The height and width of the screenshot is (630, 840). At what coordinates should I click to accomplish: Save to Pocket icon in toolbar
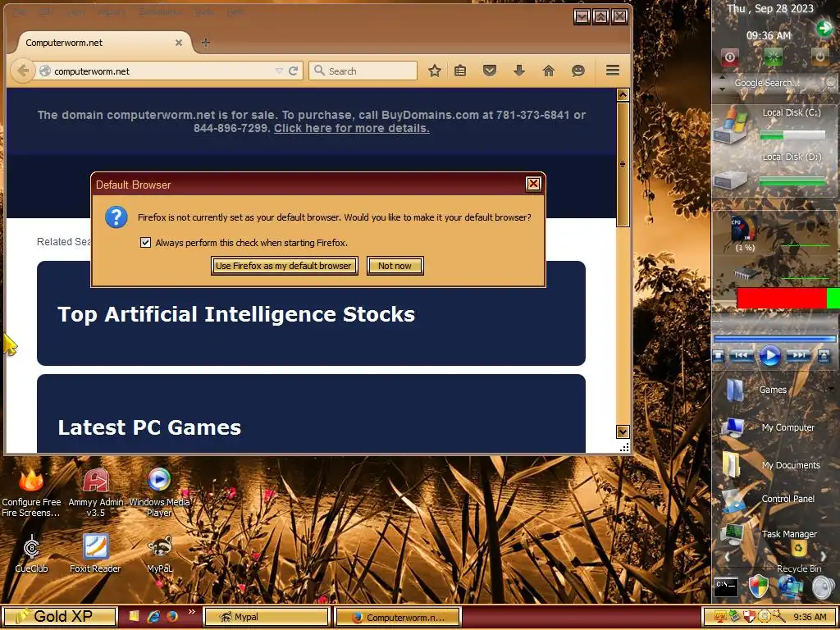tap(489, 71)
